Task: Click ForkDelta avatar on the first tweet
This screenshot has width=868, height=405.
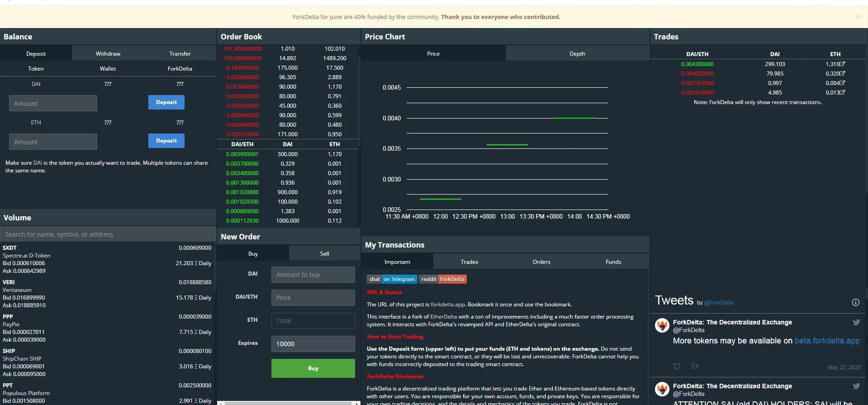Action: [x=662, y=325]
